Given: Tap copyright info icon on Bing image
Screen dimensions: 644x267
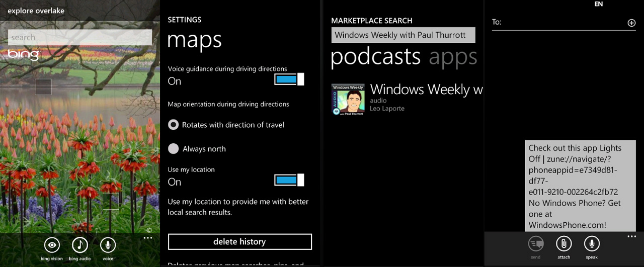Looking at the screenshot, I should click(149, 230).
